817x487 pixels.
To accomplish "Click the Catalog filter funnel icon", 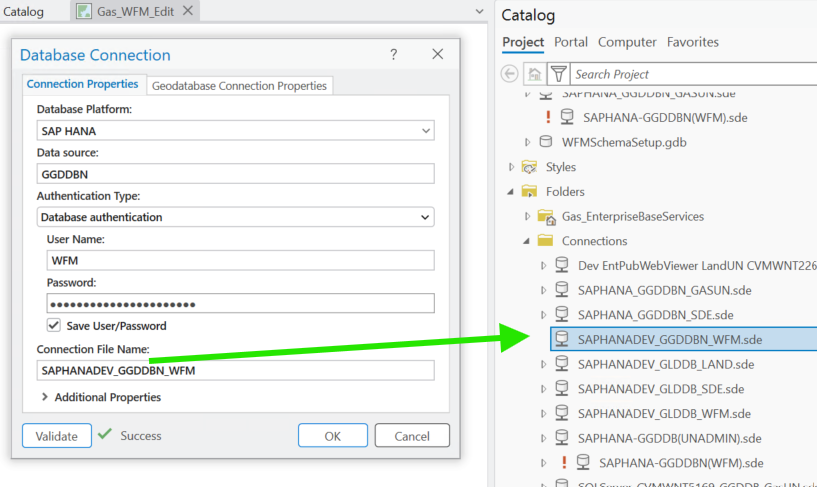I will [559, 74].
